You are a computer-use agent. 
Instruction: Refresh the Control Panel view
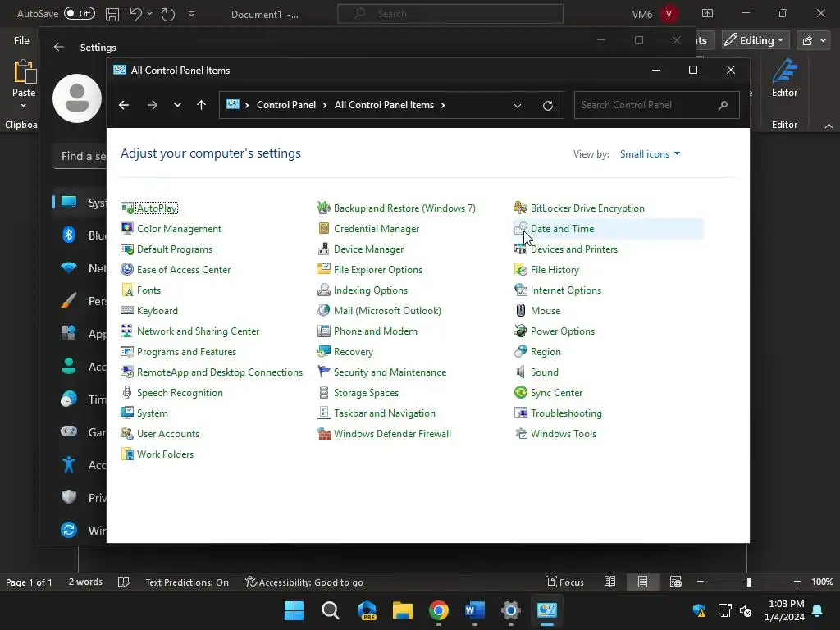pyautogui.click(x=547, y=106)
